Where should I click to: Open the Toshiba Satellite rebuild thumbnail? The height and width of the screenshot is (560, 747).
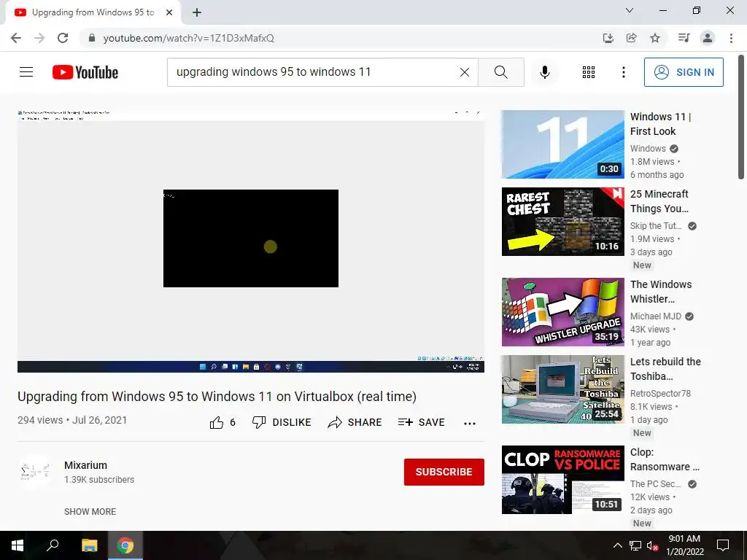pos(562,389)
